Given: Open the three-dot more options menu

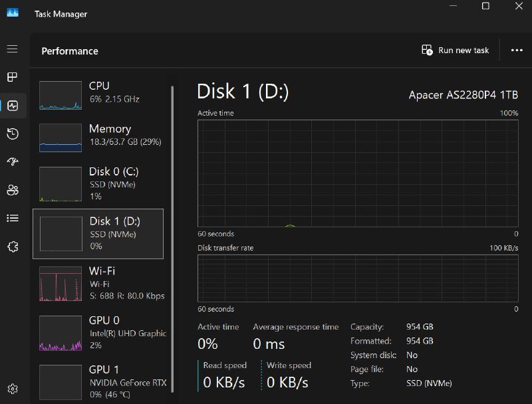Looking at the screenshot, I should [517, 50].
